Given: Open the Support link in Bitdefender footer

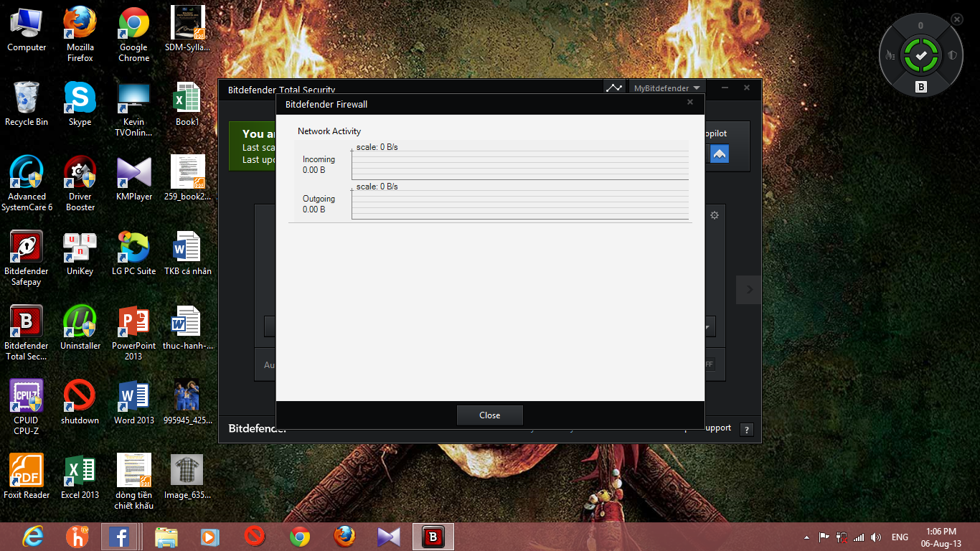Looking at the screenshot, I should (717, 428).
